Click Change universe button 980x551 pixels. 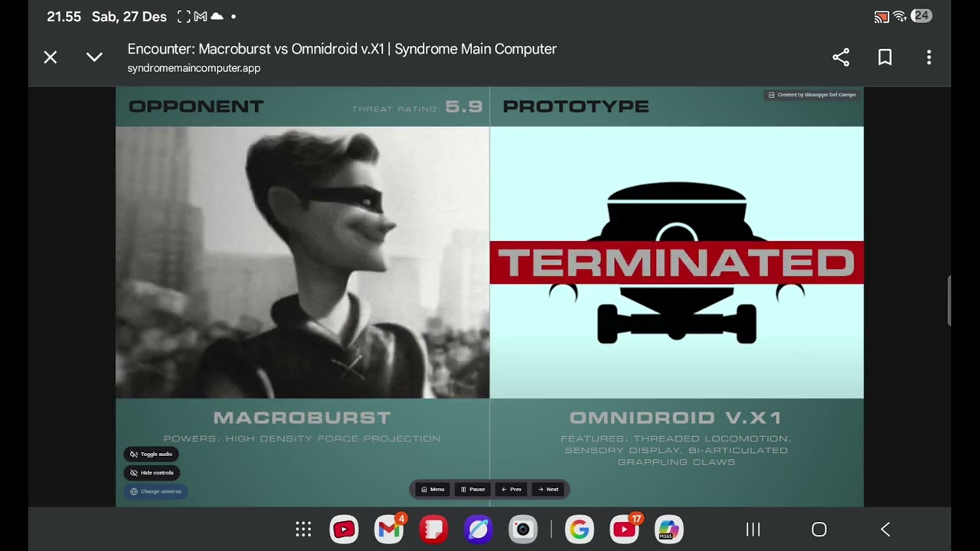pos(155,491)
